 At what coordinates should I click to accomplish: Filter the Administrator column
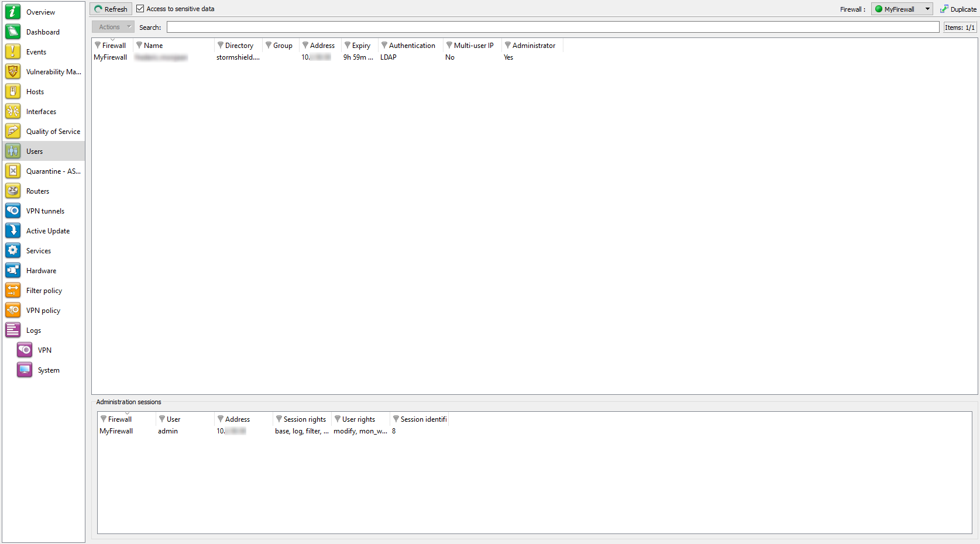point(508,45)
